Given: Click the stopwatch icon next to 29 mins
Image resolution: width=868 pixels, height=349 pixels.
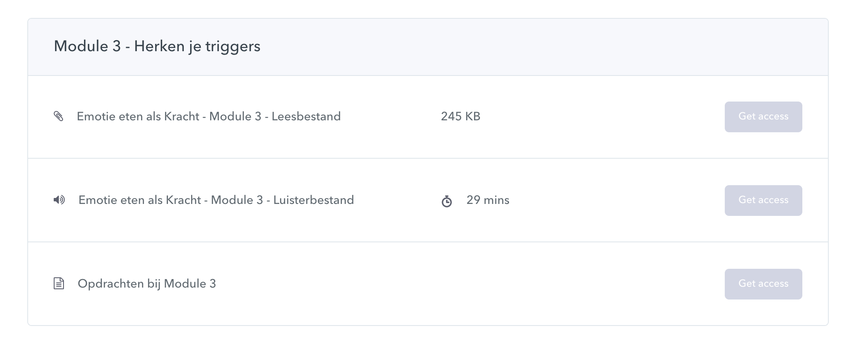Looking at the screenshot, I should click(x=446, y=201).
